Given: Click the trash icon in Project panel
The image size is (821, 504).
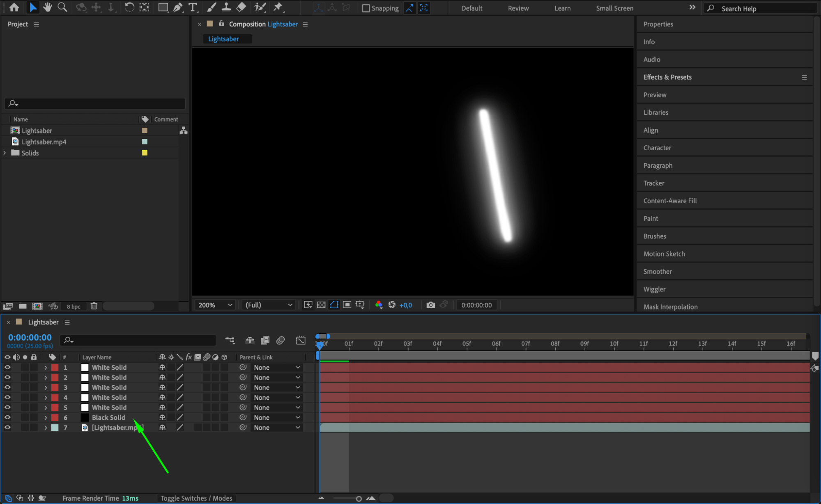Looking at the screenshot, I should coord(94,306).
